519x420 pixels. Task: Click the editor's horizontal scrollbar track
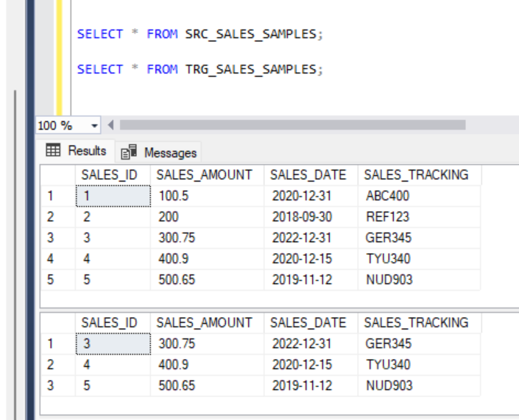click(x=294, y=126)
